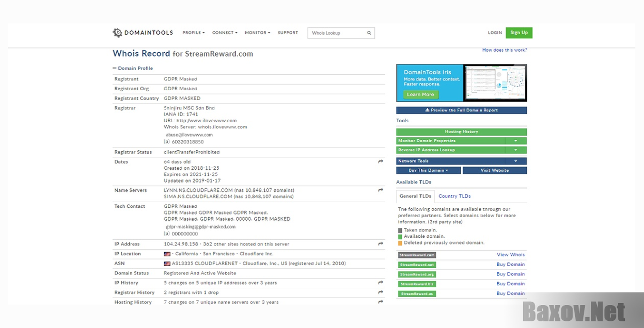644x328 pixels.
Task: Click the Monitor Domain Properties button label
Action: (451, 141)
